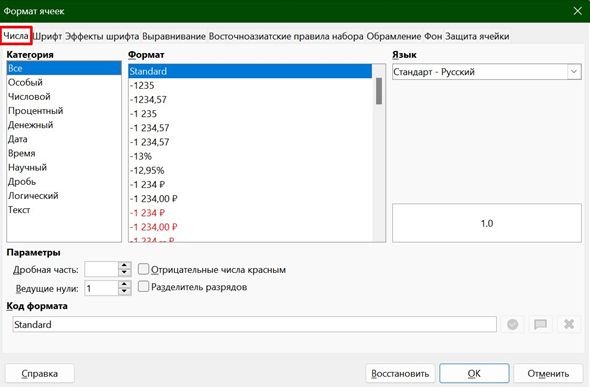This screenshot has height=387, width=590.
Task: Switch to the Шрифт tab
Action: point(47,36)
